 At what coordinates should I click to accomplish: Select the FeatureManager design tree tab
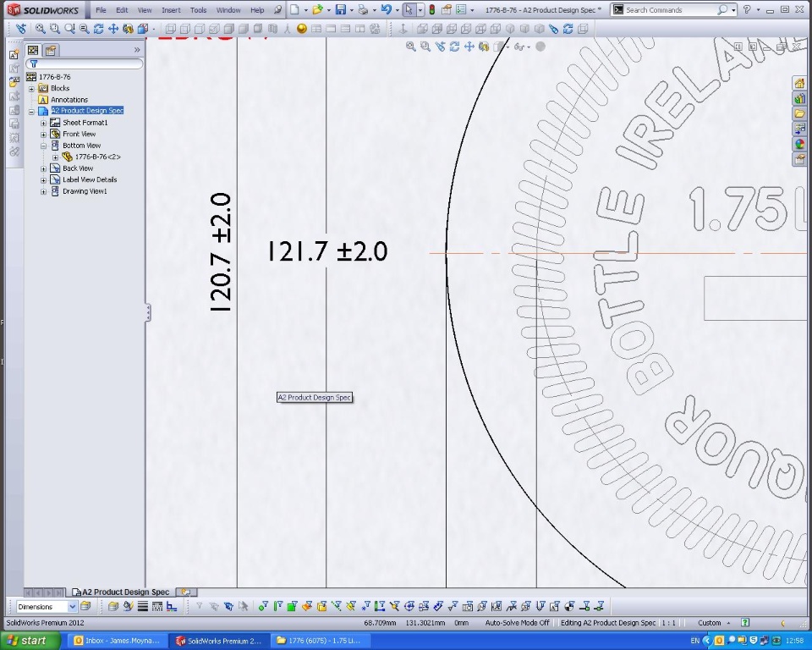coord(33,50)
